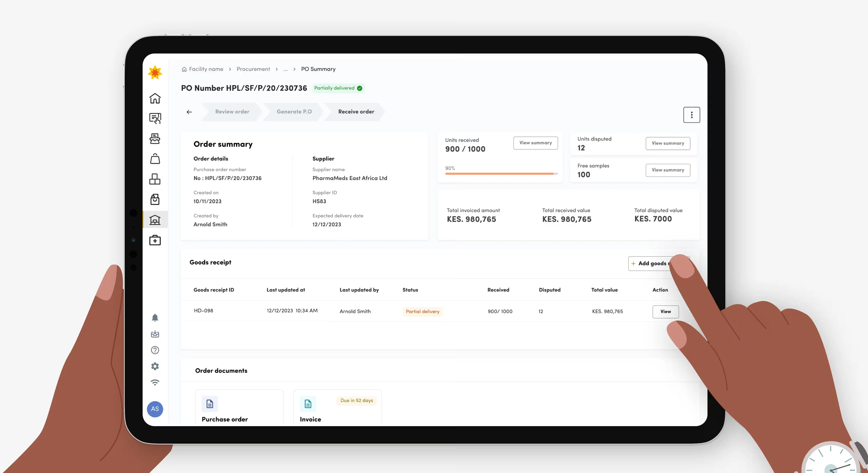Open the stacked boxes inventory icon
This screenshot has width=868, height=473.
(x=155, y=179)
